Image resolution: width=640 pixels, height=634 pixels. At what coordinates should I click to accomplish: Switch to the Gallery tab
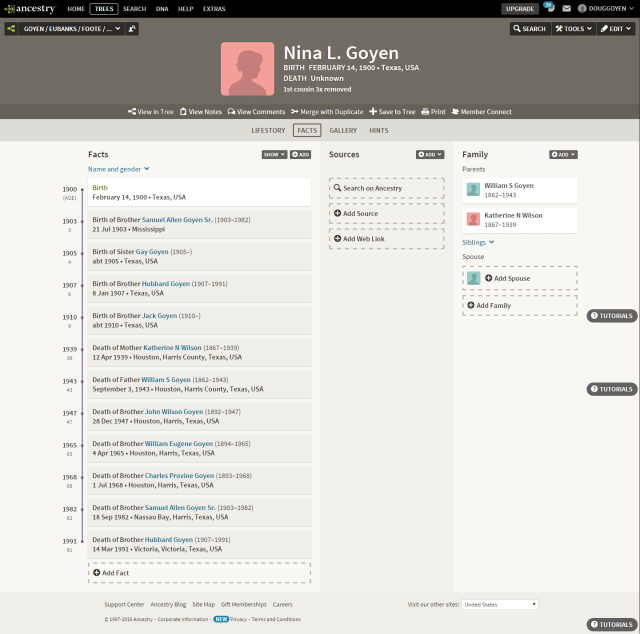[343, 130]
